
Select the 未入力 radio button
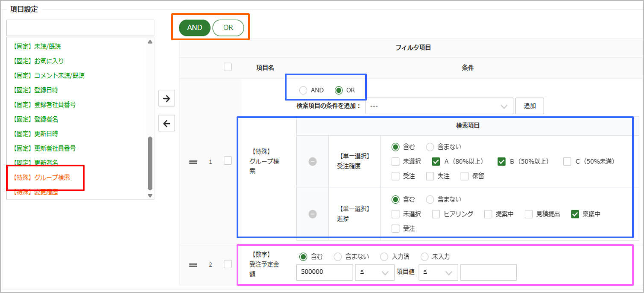click(425, 257)
